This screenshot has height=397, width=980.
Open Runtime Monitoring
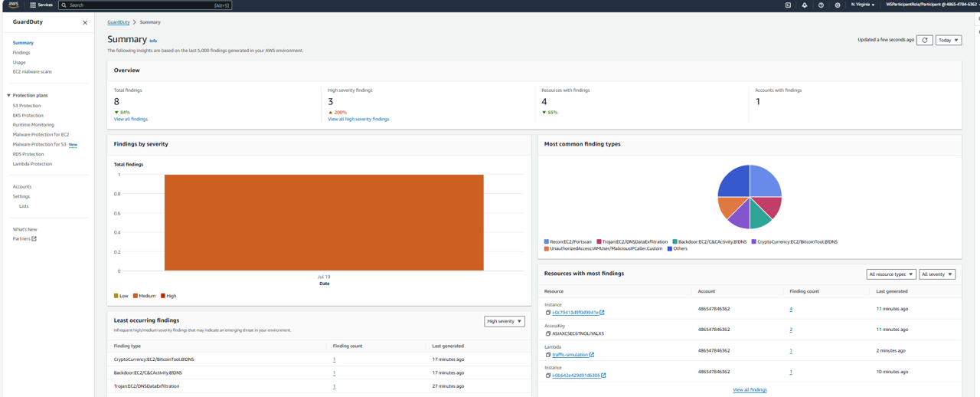33,125
